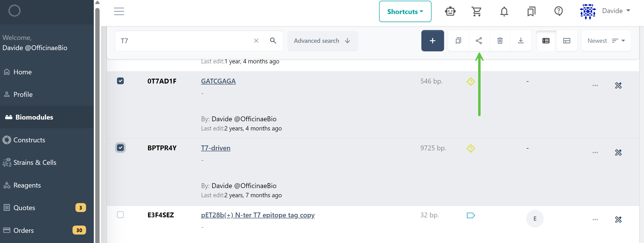
Task: Download the selected biomodules
Action: click(521, 41)
